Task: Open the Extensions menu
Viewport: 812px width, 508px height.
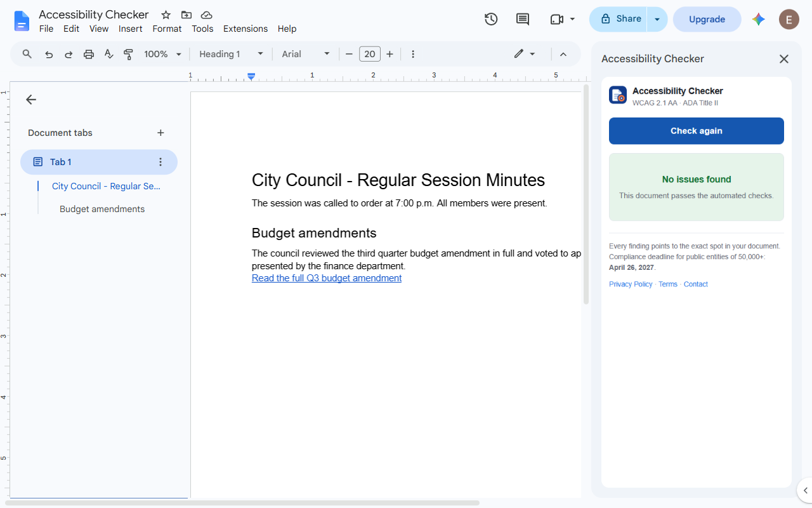Action: 246,29
